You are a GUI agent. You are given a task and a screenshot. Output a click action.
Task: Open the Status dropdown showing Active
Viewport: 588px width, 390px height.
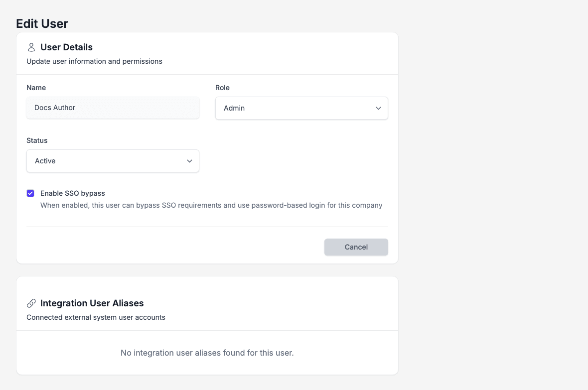tap(113, 161)
